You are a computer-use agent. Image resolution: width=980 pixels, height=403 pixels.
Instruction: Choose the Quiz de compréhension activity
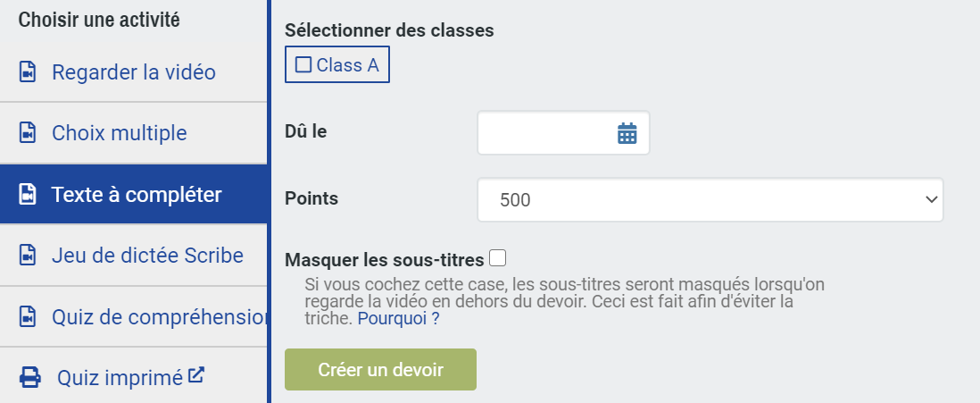pos(134,316)
